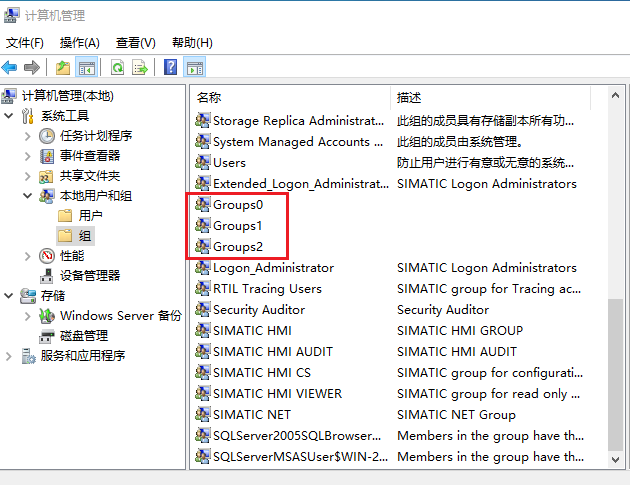Select the 设备管理器 icon in tree
This screenshot has height=485, width=630.
pos(47,276)
